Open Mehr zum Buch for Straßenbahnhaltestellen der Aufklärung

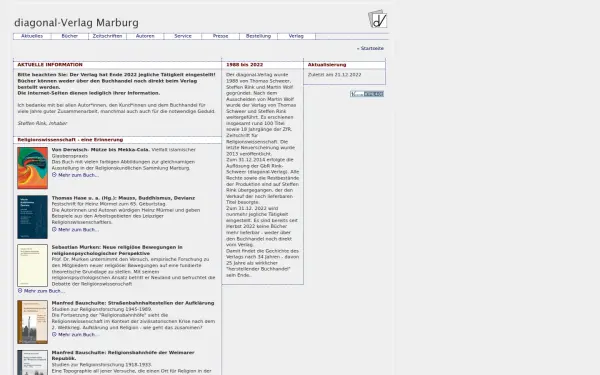tap(78, 335)
